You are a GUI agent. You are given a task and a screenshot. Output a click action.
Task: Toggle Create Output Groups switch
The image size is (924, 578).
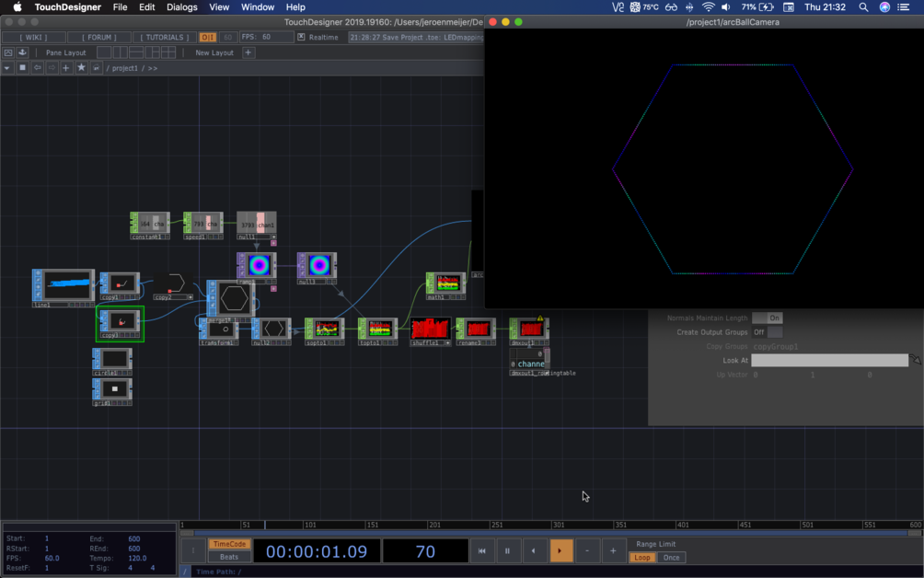click(767, 332)
